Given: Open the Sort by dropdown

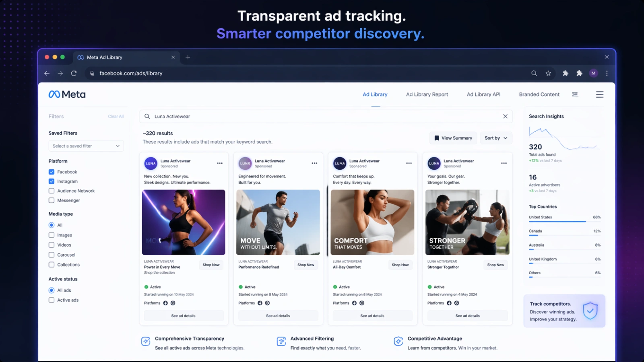Looking at the screenshot, I should (496, 138).
